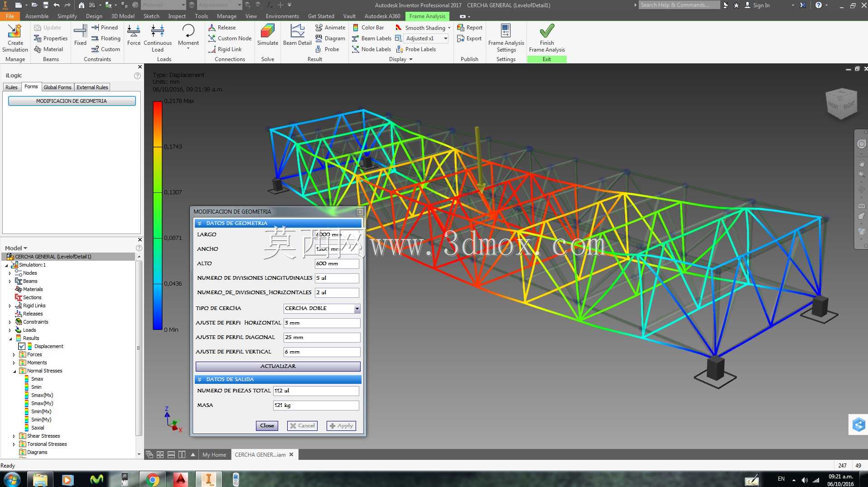
Task: Run the Simulate command
Action: (x=268, y=35)
